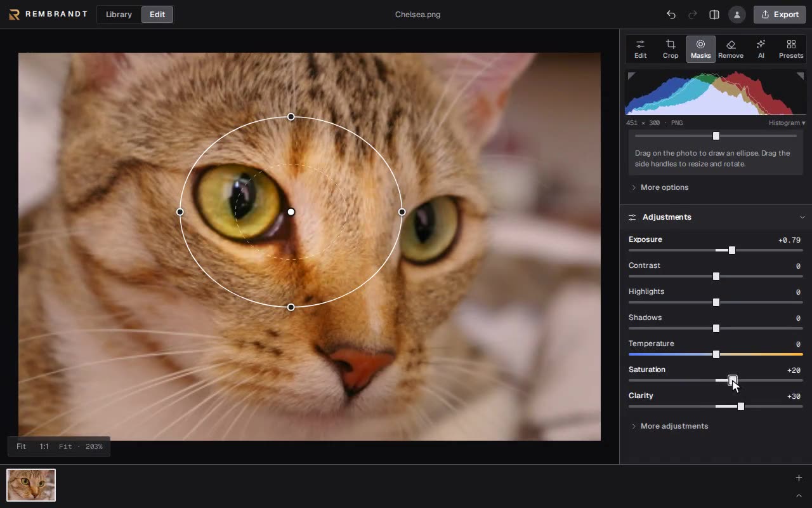The image size is (812, 508).
Task: Select the Masks tool
Action: click(x=701, y=49)
